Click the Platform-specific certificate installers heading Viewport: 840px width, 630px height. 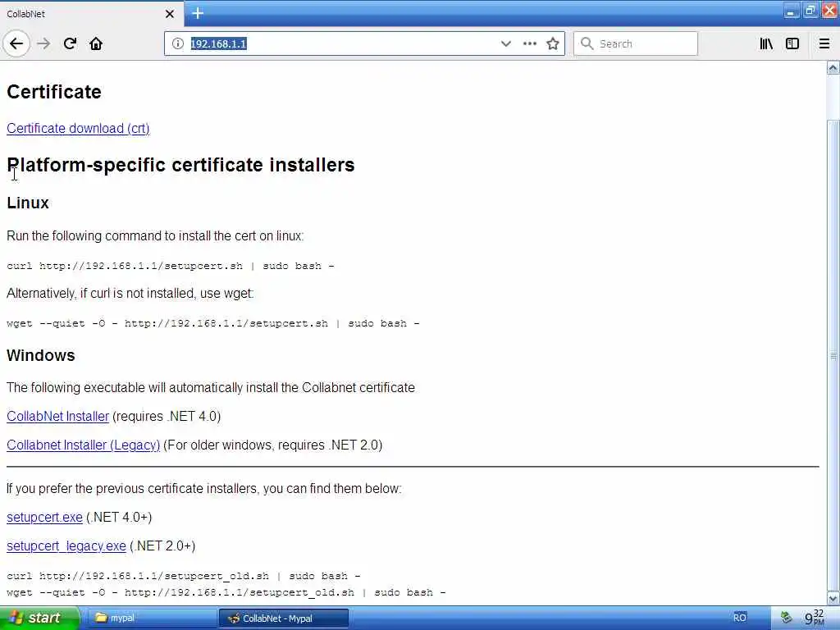coord(180,165)
